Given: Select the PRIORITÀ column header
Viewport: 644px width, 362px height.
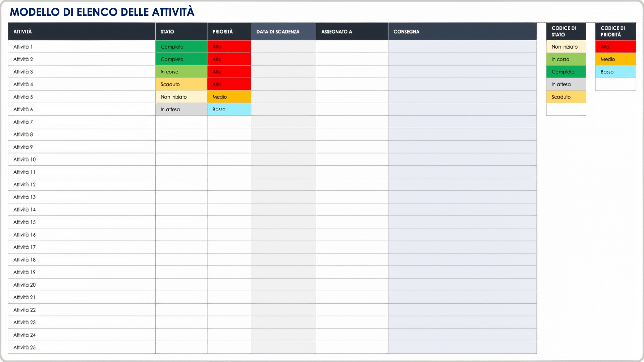Looking at the screenshot, I should (229, 32).
